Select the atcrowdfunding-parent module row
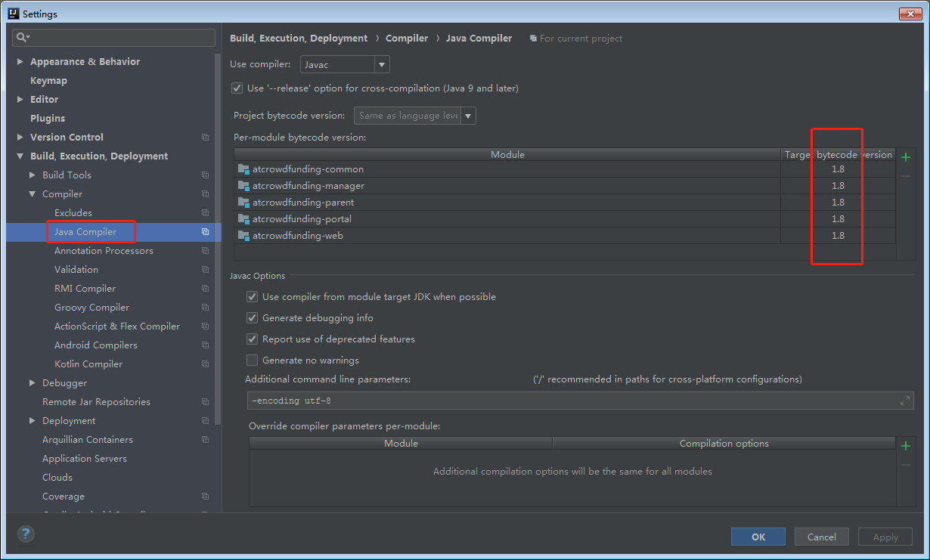The image size is (930, 560). [565, 203]
